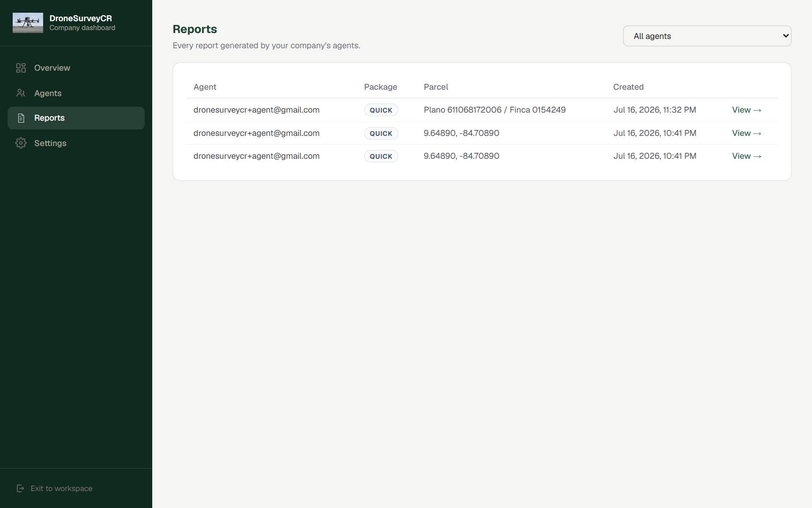Screen dimensions: 812x508
Task: Click the last row's 10:41 PM timestamp
Action: pos(655,156)
